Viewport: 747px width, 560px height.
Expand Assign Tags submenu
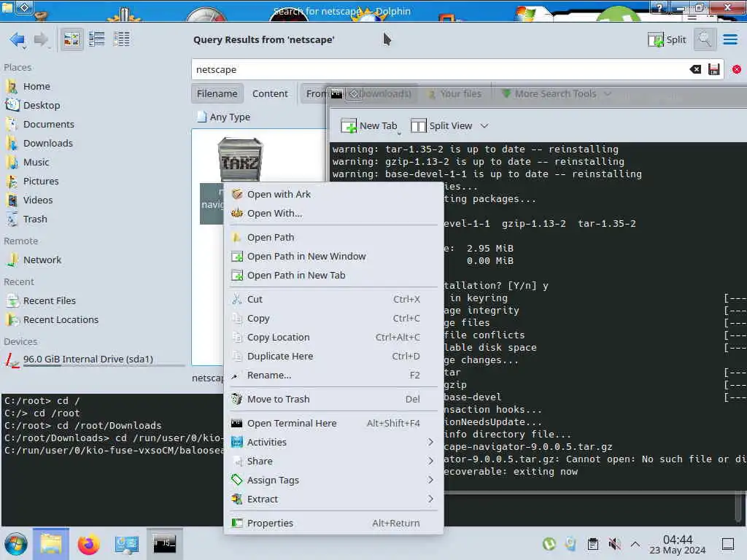click(x=333, y=481)
